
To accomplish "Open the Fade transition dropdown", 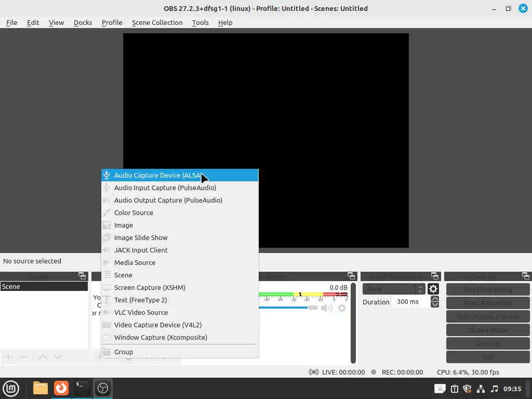I will pyautogui.click(x=394, y=289).
